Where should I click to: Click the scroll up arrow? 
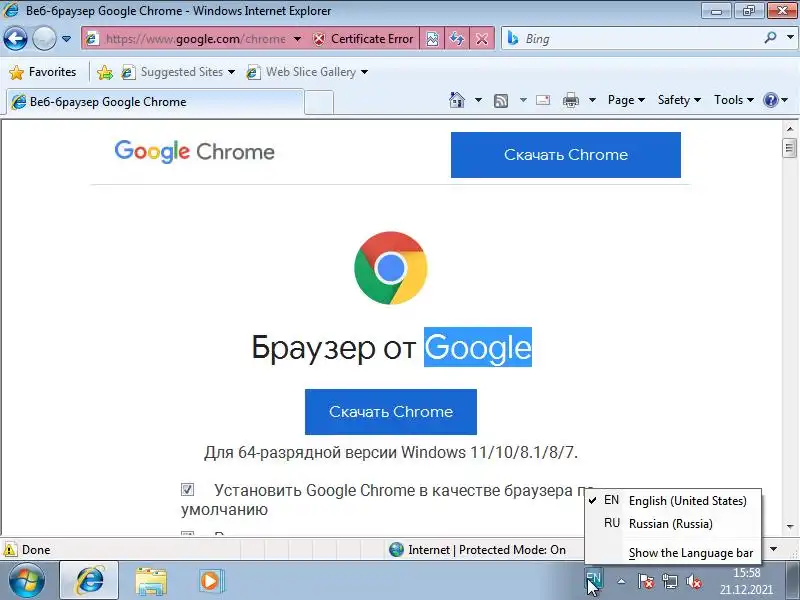pos(790,129)
